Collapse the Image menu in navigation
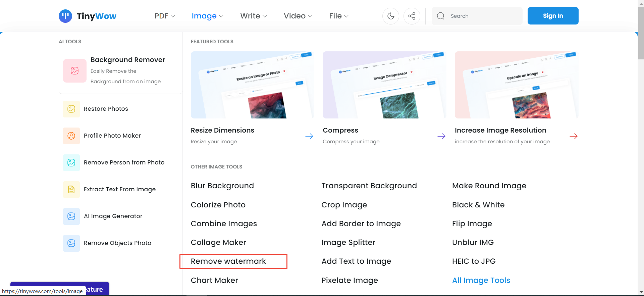The image size is (644, 296). (207, 16)
